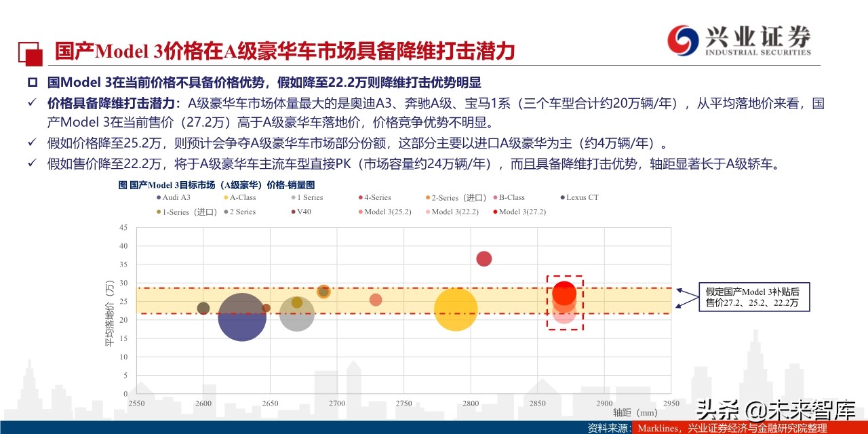Click the 兴业证券 company logo
868x434 pixels.
[x=739, y=41]
